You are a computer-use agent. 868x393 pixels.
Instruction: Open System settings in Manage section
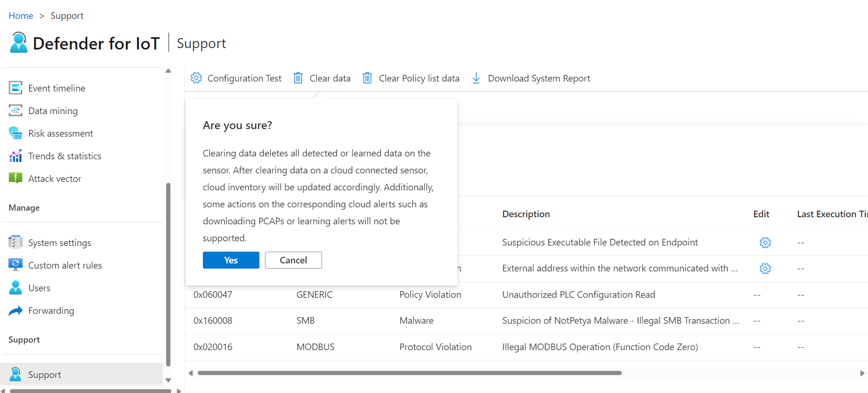[59, 243]
